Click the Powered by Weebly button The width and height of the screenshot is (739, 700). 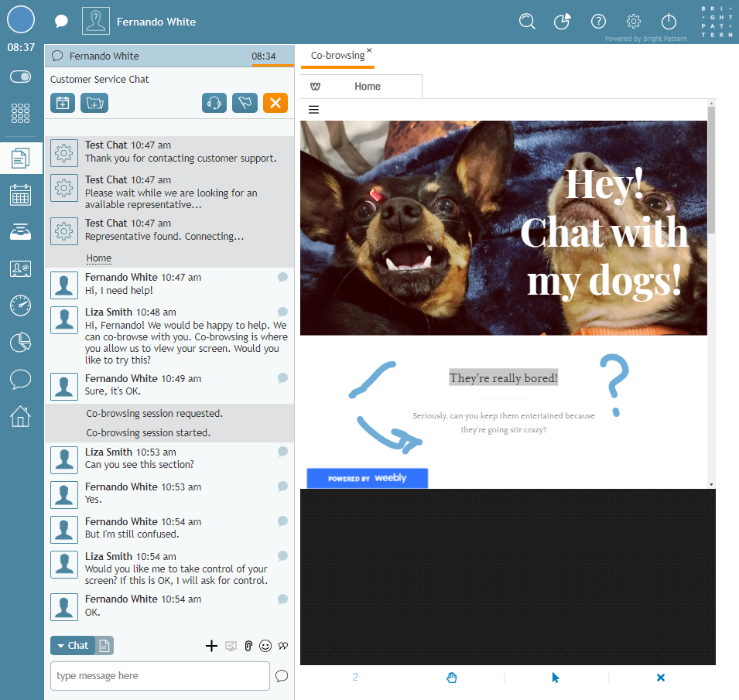(x=367, y=478)
